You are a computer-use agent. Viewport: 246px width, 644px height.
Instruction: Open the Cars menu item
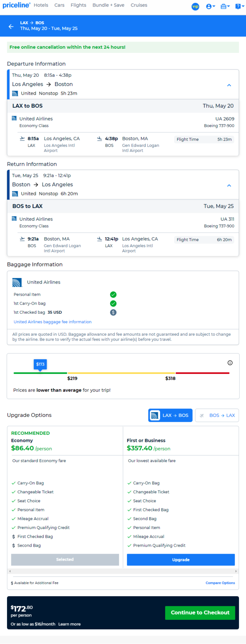tap(59, 5)
